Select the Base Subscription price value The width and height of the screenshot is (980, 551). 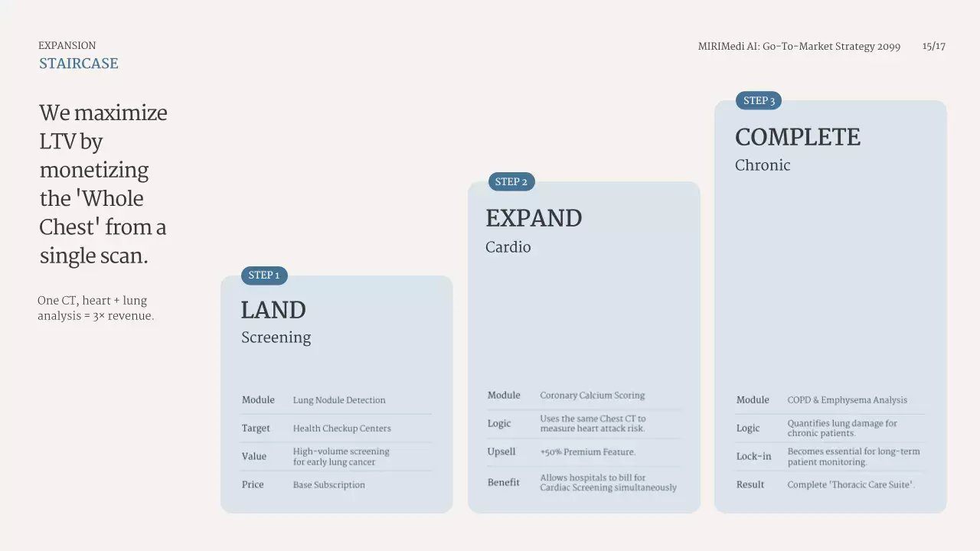(328, 485)
